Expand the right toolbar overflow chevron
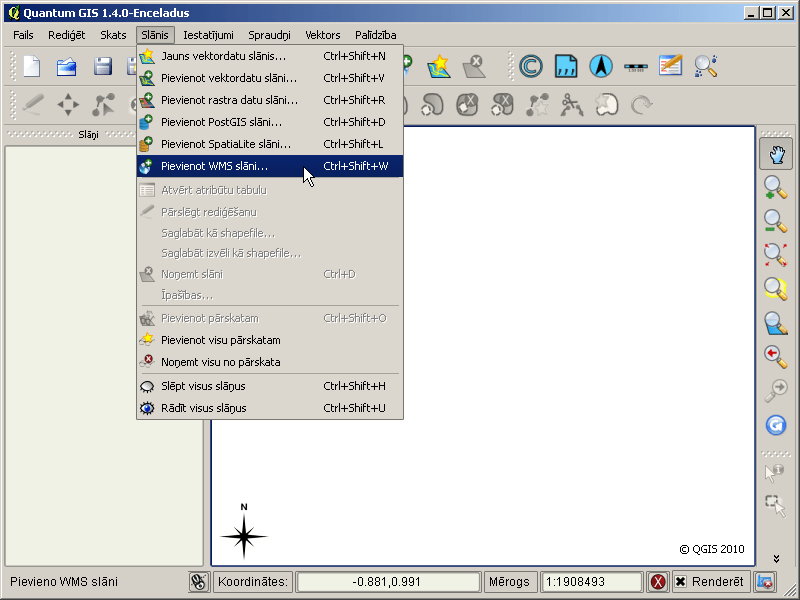This screenshot has height=600, width=800. (776, 559)
